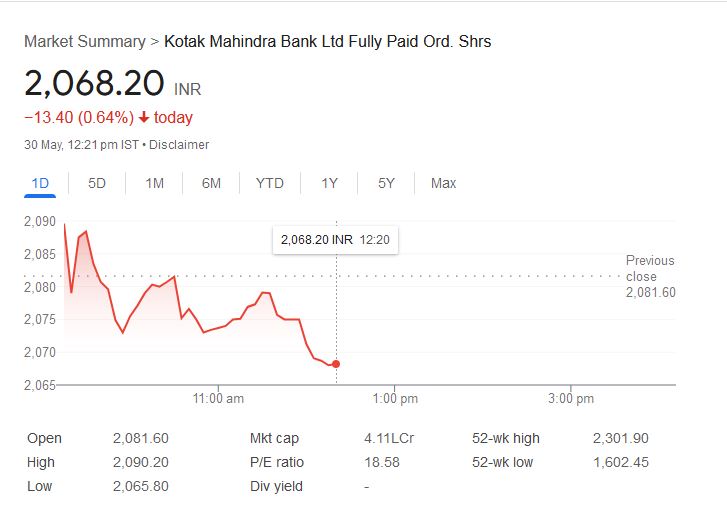Click the red price point marker on chart
Screen dimensions: 727x506
click(336, 364)
